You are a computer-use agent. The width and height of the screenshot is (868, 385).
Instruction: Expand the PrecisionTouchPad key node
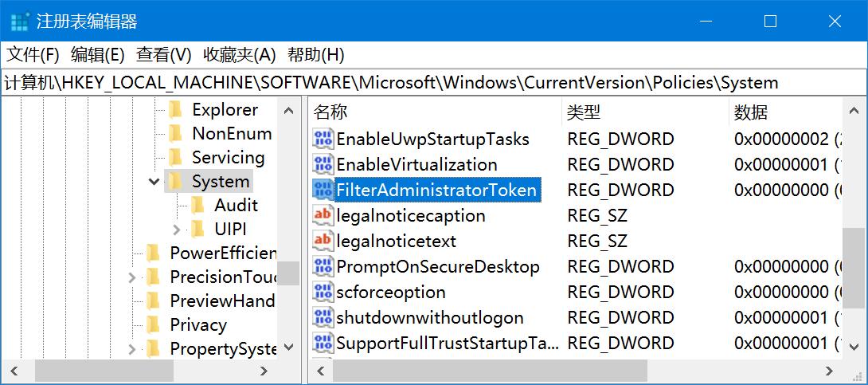click(x=132, y=277)
